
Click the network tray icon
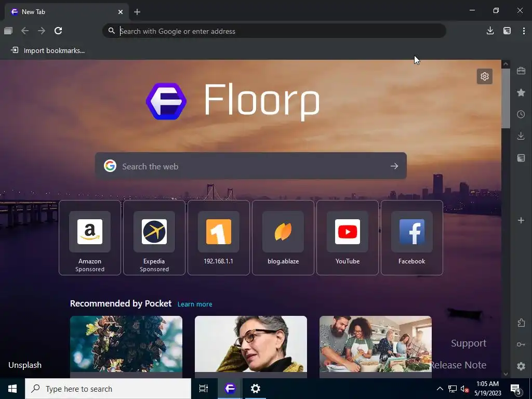point(453,389)
